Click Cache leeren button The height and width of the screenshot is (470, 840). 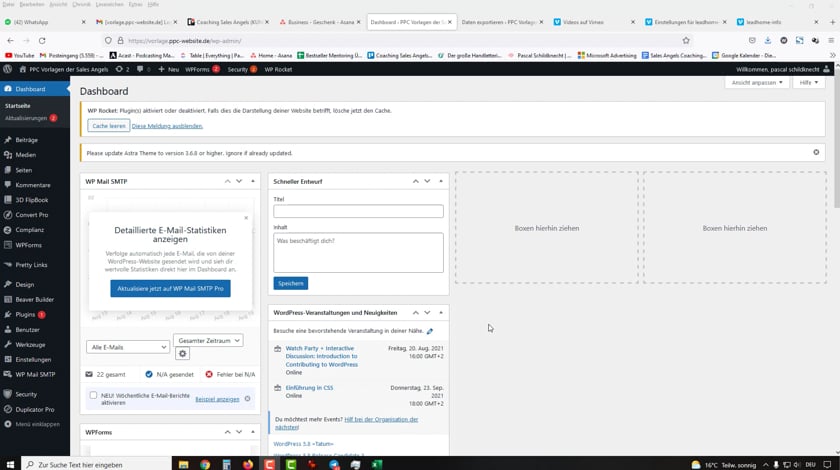[109, 126]
